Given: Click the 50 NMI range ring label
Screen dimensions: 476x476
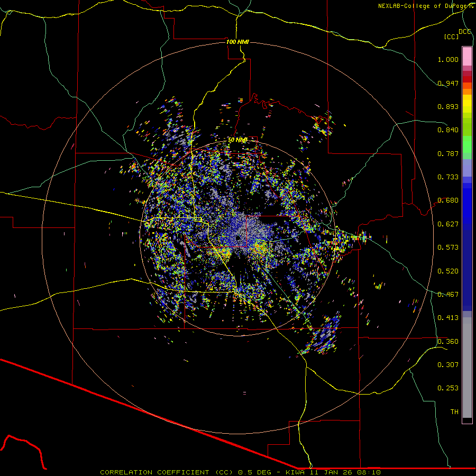Looking at the screenshot, I should 237,140.
